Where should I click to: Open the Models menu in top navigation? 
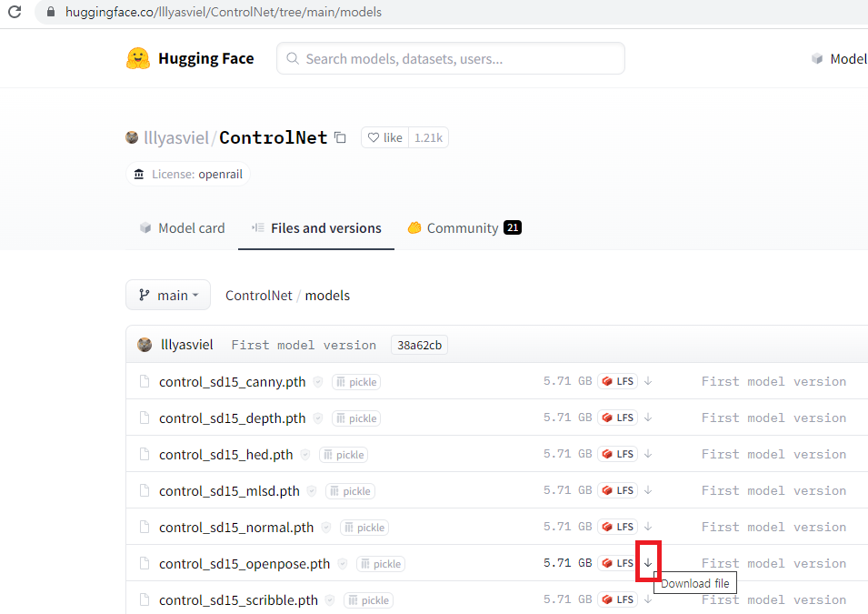click(x=839, y=59)
